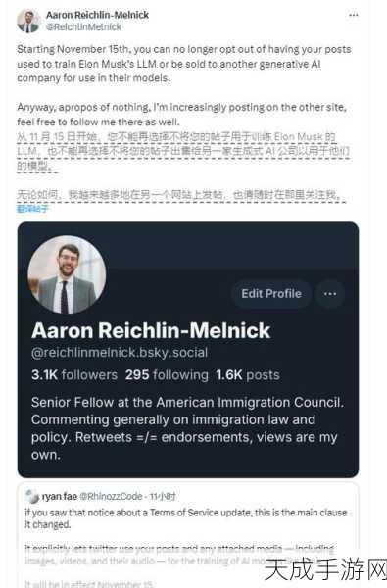
Task: Click author name Aaron Reichlin-Melnick at top
Action: [98, 15]
